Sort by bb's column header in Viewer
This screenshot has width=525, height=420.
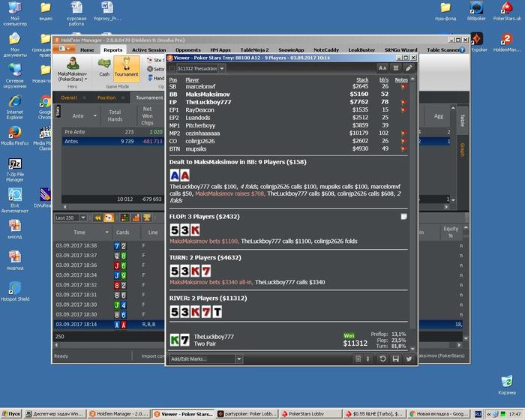point(384,79)
